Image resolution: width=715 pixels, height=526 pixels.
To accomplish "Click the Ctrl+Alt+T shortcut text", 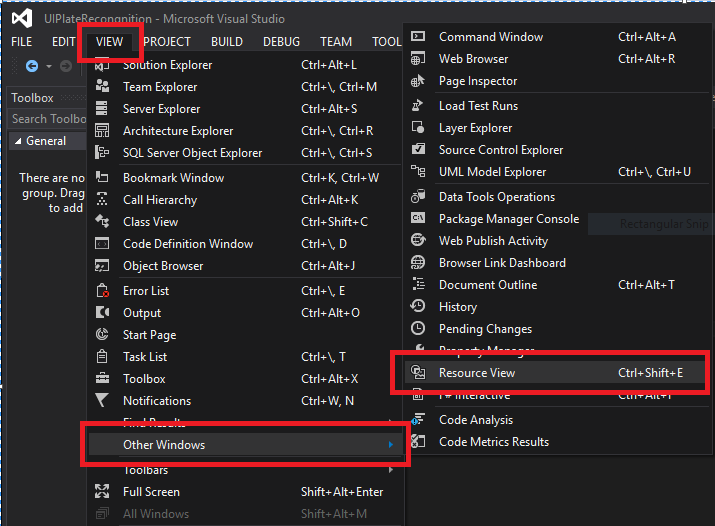I will coord(646,285).
